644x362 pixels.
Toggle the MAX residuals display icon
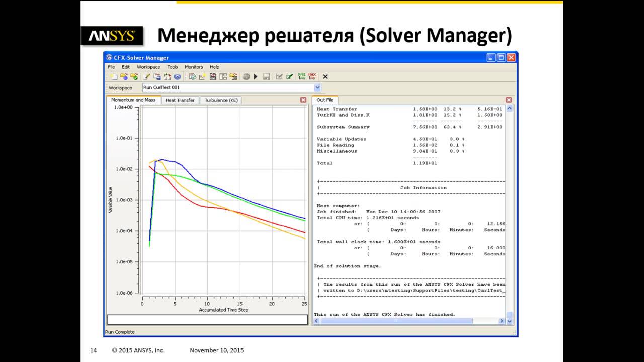(312, 76)
